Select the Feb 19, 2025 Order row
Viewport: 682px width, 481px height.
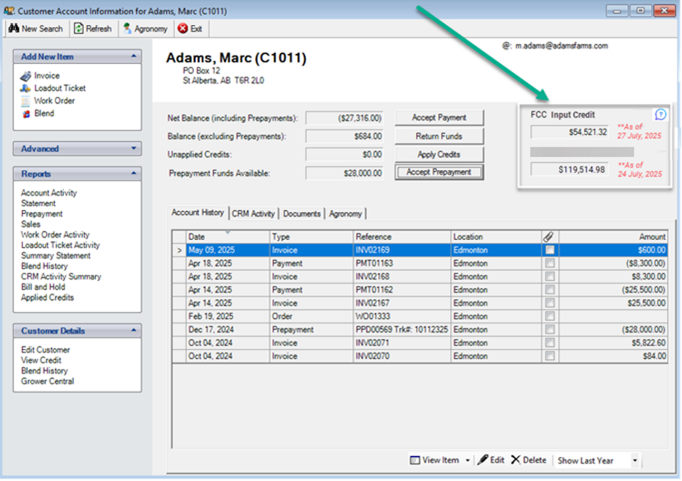pyautogui.click(x=420, y=316)
